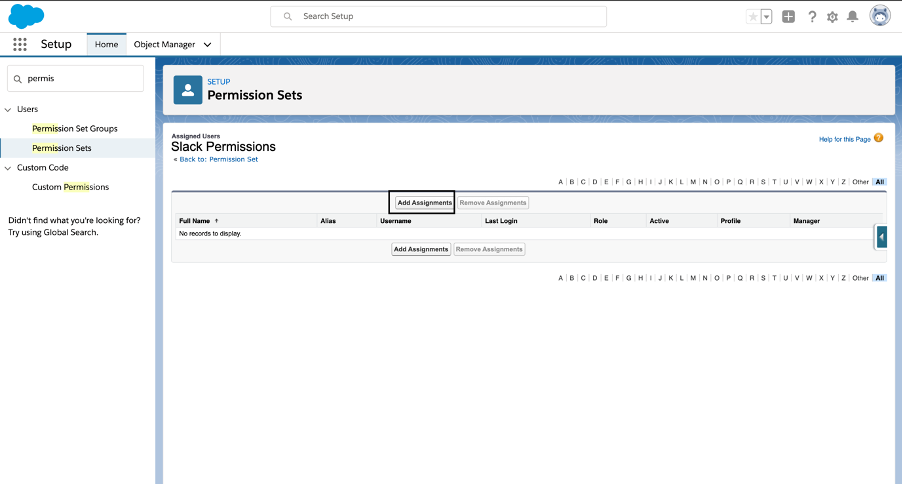Select Other in top alphabet bar
The image size is (902, 484).
coord(861,182)
